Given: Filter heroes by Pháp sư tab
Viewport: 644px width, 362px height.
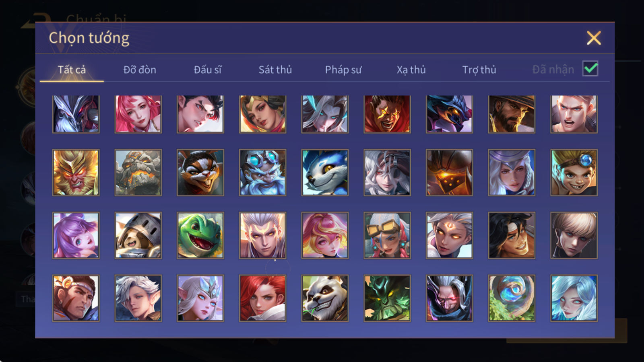Looking at the screenshot, I should [x=343, y=70].
